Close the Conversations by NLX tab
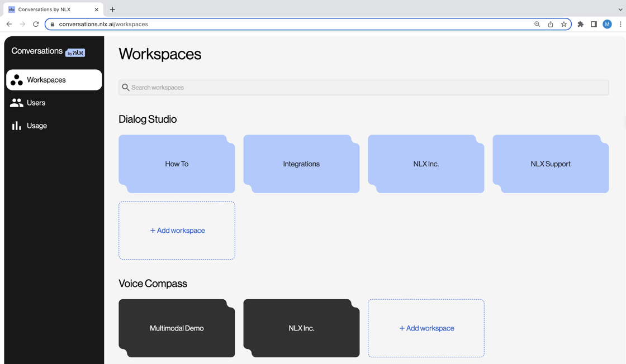The width and height of the screenshot is (626, 364). click(x=96, y=9)
